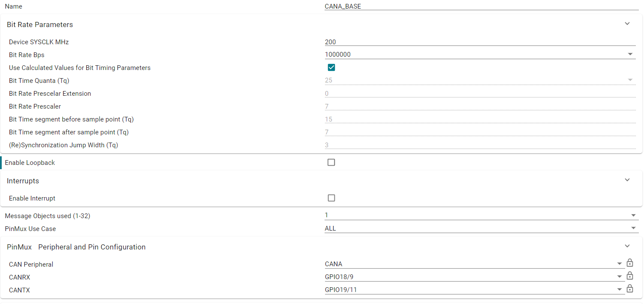644x304 pixels.
Task: Collapse the Bit Rate Parameters section
Action: coord(627,24)
